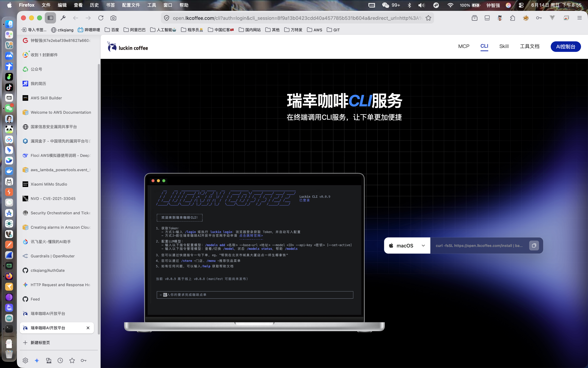Viewport: 588px width, 368px height.
Task: Toggle the Firefox sidebar button
Action: pyautogui.click(x=50, y=18)
